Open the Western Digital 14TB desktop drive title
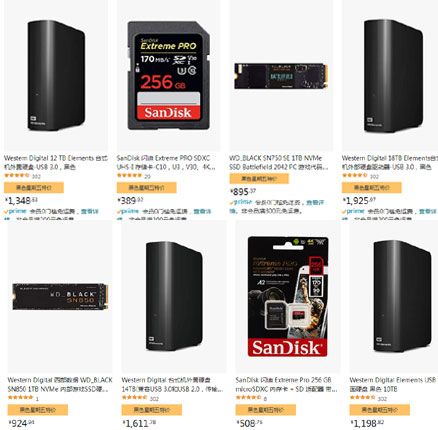This screenshot has height=430, width=438. 172,384
